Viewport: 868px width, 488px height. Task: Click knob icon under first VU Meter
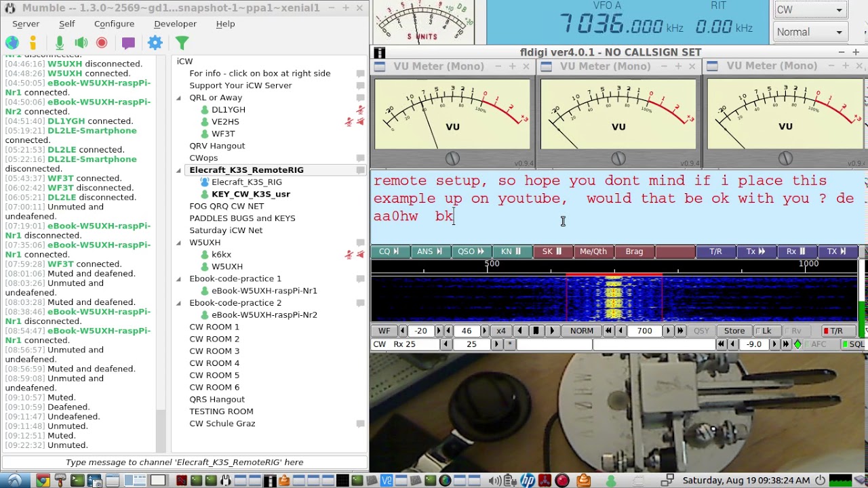[452, 159]
